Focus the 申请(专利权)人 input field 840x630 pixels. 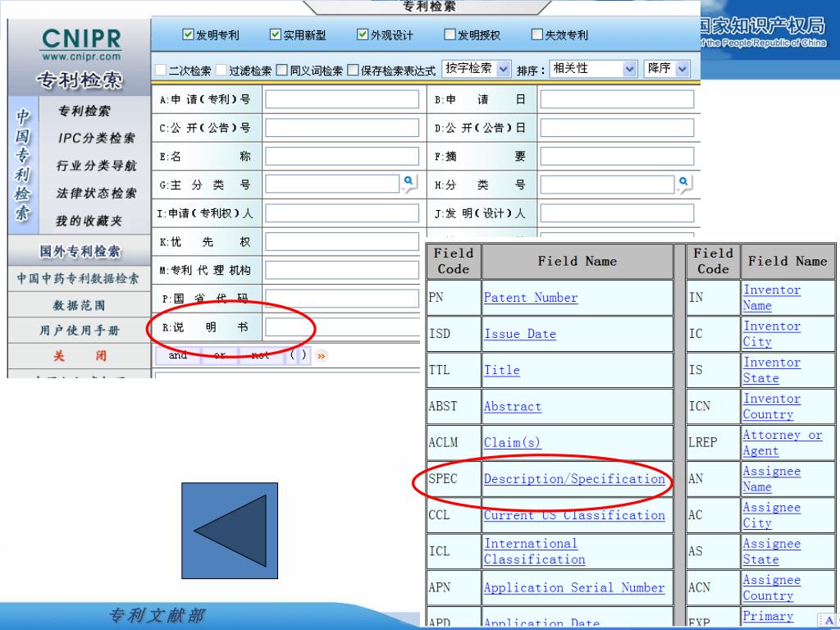(x=342, y=212)
